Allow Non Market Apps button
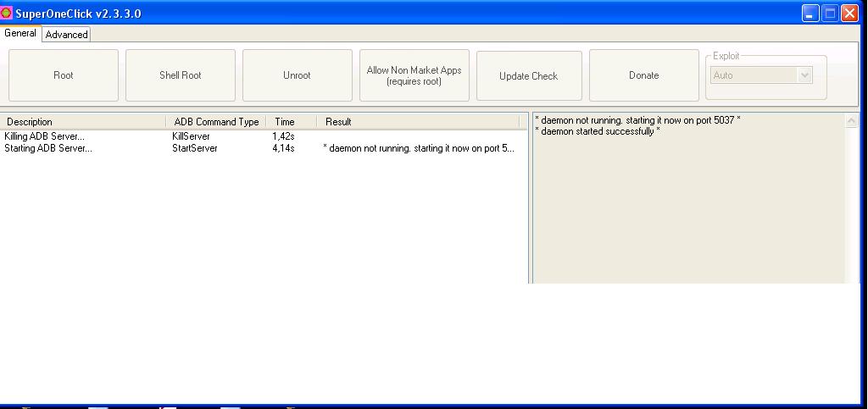The width and height of the screenshot is (868, 409). point(414,75)
